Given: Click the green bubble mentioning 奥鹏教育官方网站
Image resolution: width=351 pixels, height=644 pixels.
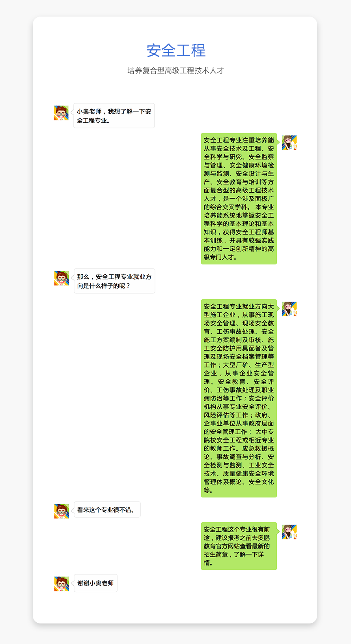Looking at the screenshot, I should click(x=239, y=546).
